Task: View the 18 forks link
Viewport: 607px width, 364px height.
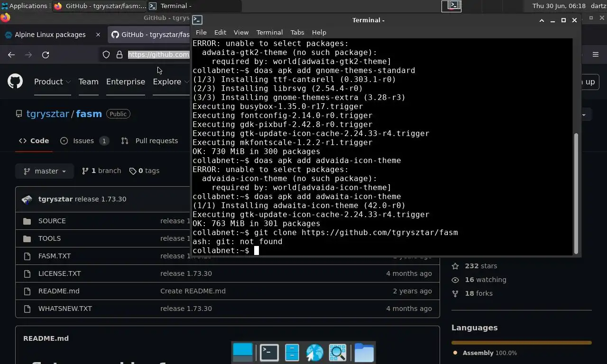Action: tap(472, 293)
